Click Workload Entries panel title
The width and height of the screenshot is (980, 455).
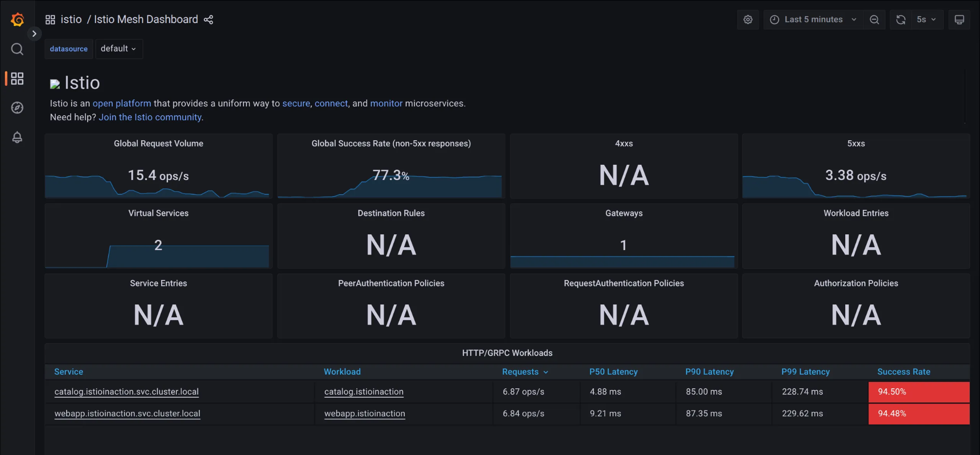coord(856,213)
